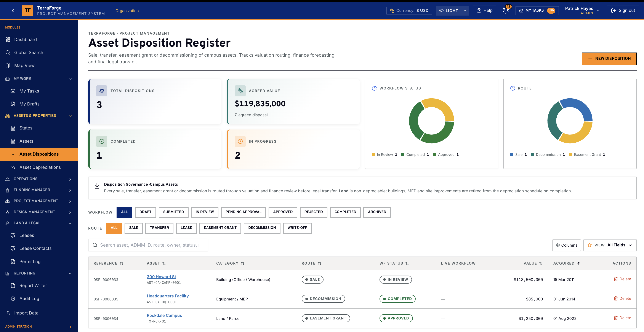
Task: Expand the OPERATIONS section
Action: coord(39,179)
